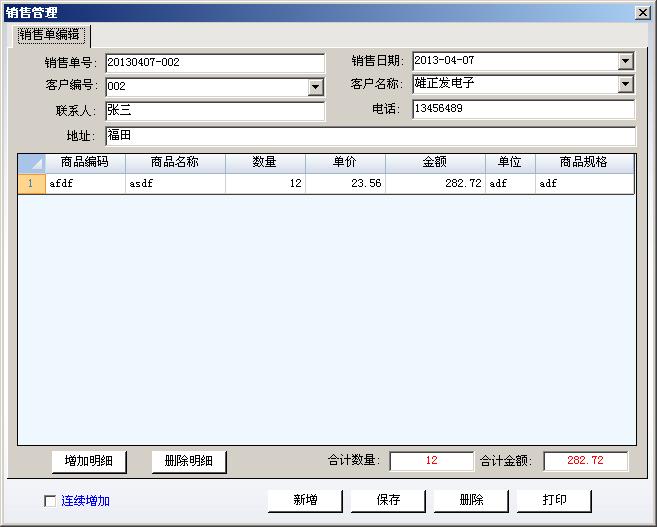Click the 商品规格 column header
657x527 pixels.
click(585, 163)
